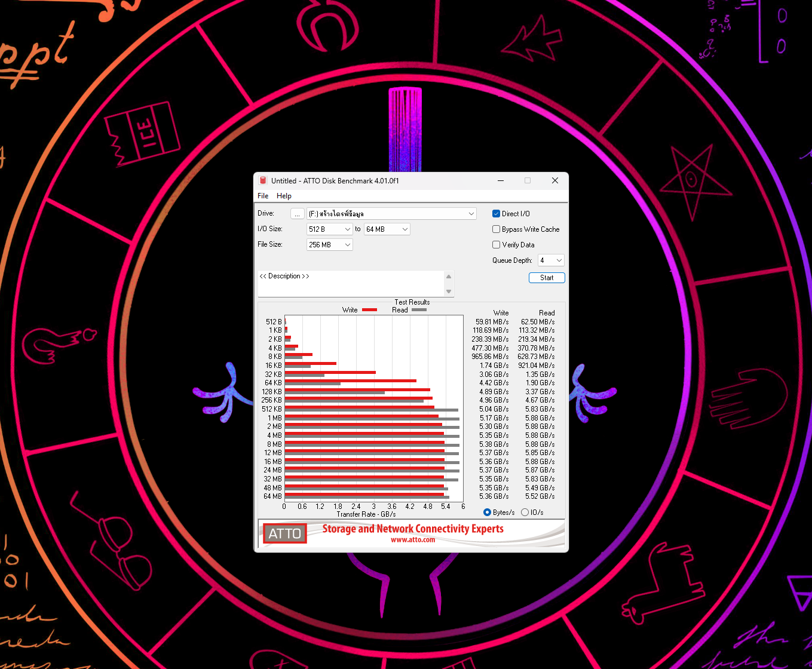Image resolution: width=812 pixels, height=669 pixels.
Task: Click the 'Test Results' heading
Action: [412, 302]
